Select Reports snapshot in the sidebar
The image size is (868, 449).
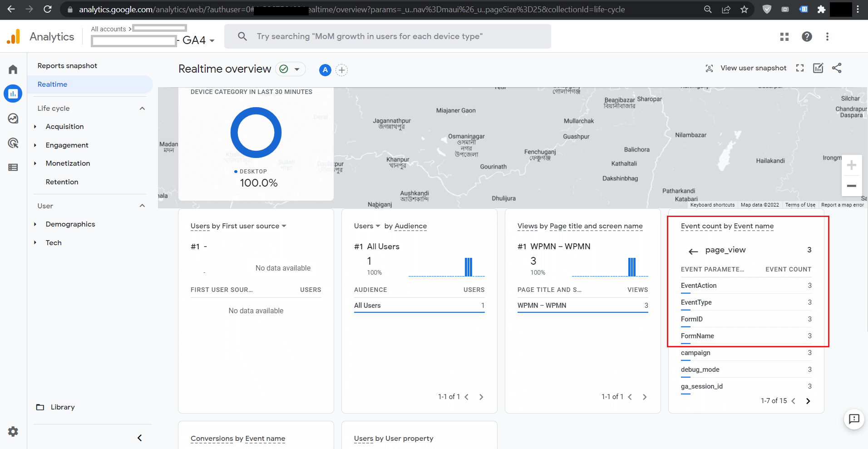point(67,66)
